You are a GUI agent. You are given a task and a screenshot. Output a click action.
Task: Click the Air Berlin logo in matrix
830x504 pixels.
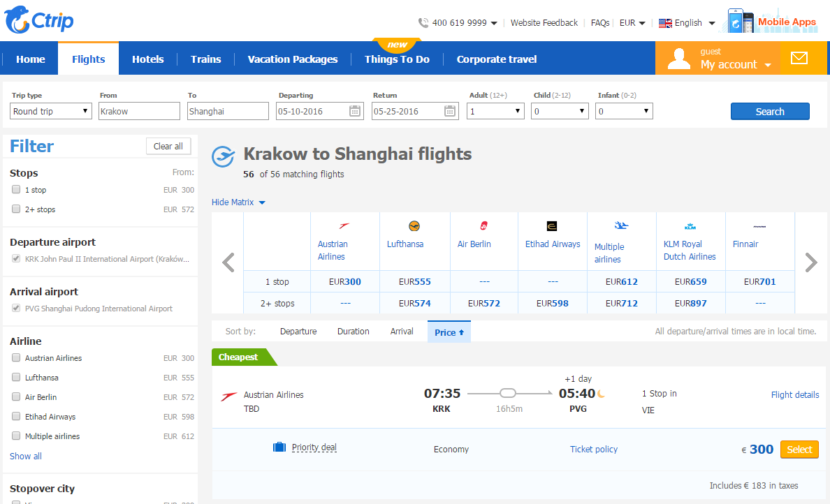(483, 225)
